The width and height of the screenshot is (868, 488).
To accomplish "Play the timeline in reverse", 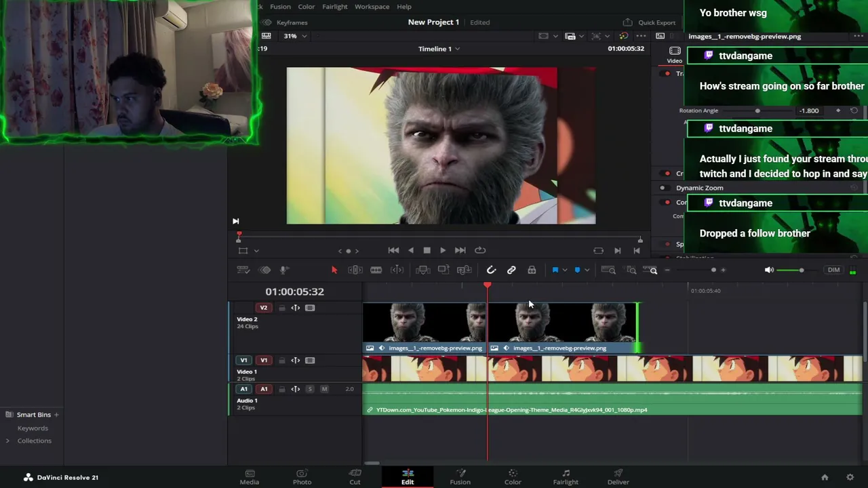I will click(410, 250).
